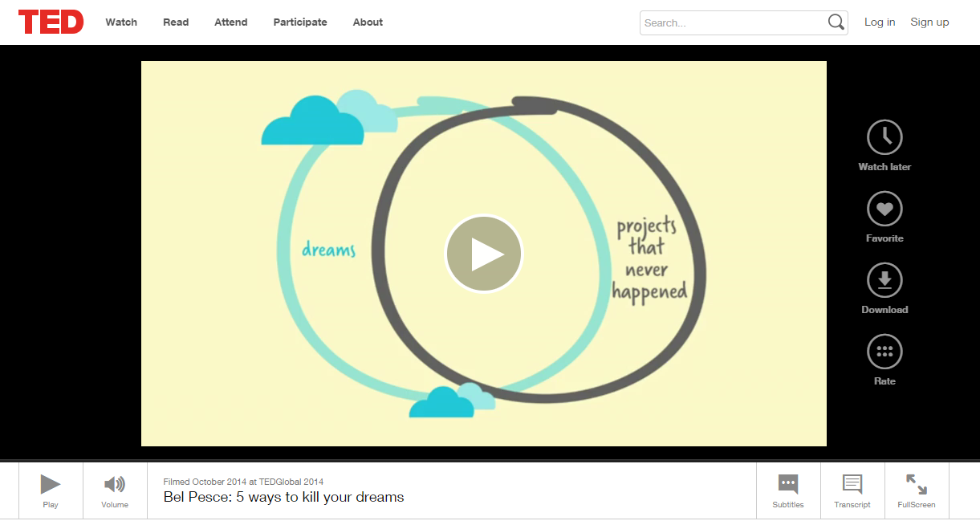
Task: Click the Play button in bottom bar
Action: (51, 490)
